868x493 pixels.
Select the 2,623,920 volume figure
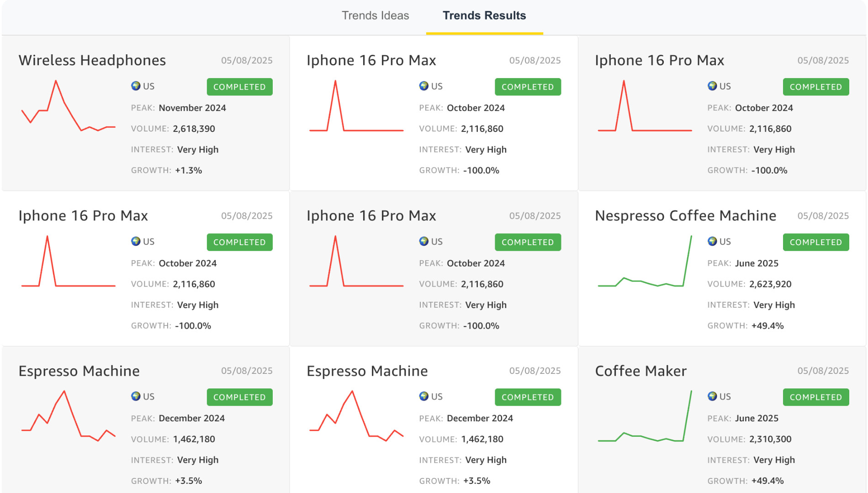click(770, 284)
